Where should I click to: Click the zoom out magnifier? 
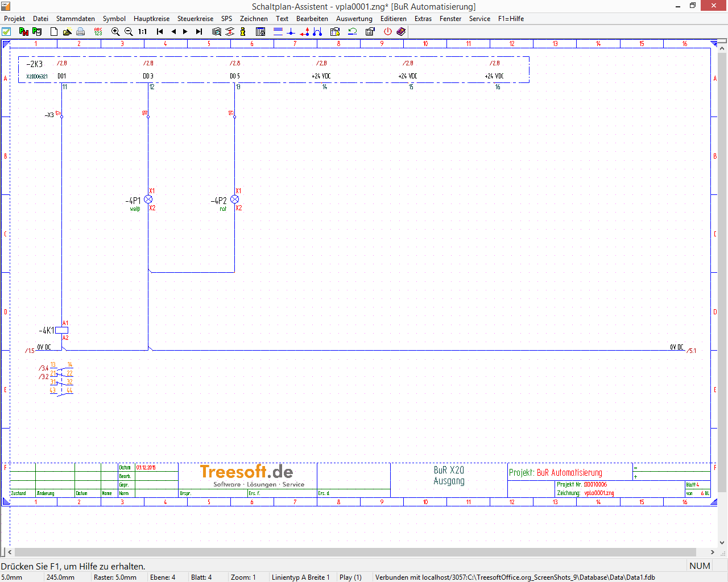point(129,32)
